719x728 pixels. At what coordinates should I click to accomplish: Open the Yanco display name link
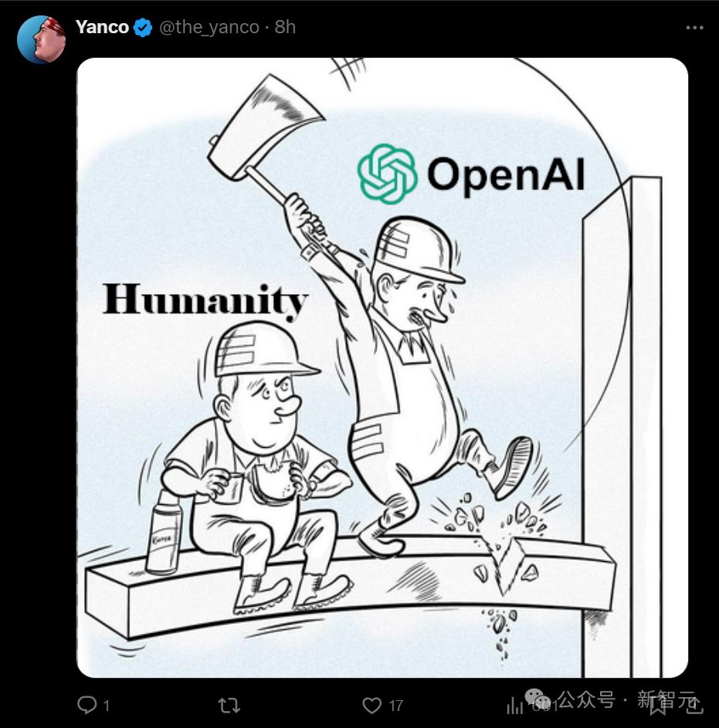click(102, 27)
